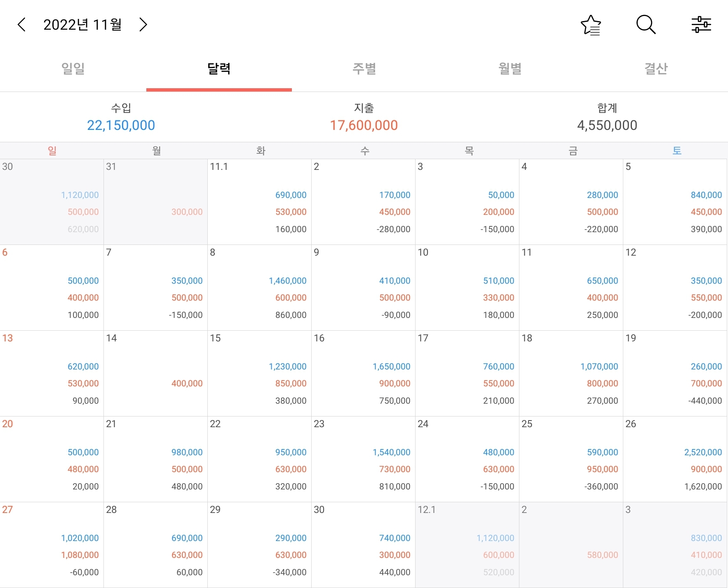Open the bookmarks star list icon
The height and width of the screenshot is (588, 728).
click(x=591, y=25)
